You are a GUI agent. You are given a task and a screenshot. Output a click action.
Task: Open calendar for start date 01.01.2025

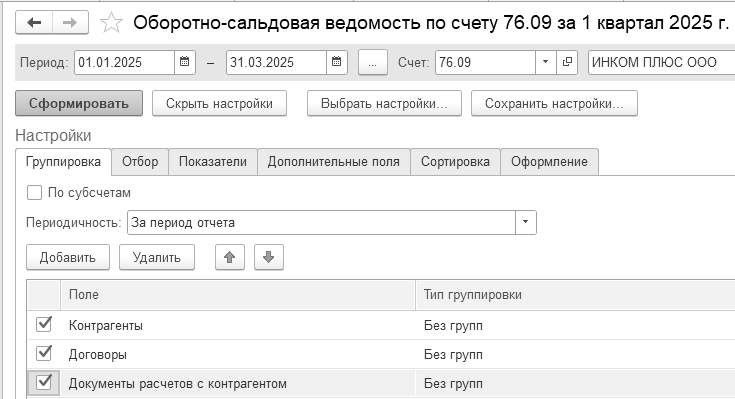(x=185, y=62)
